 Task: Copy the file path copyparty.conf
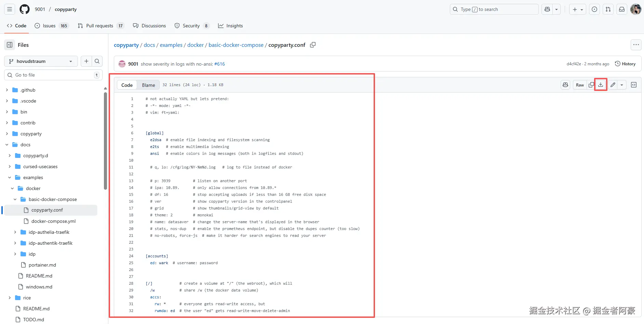[x=313, y=45]
